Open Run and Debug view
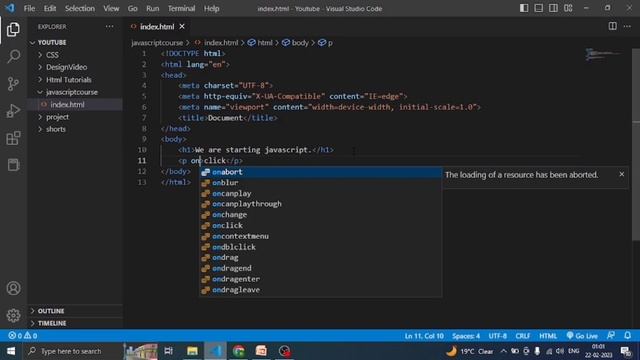 [x=13, y=111]
